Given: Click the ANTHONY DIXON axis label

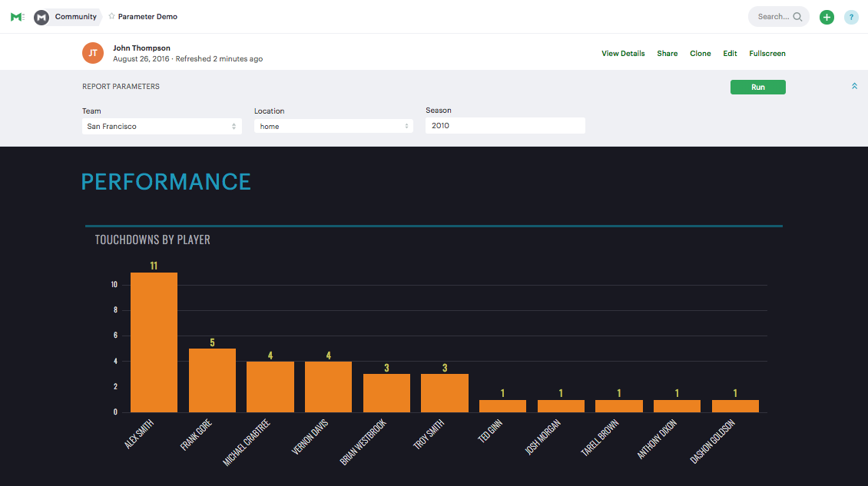Looking at the screenshot, I should (x=657, y=439).
